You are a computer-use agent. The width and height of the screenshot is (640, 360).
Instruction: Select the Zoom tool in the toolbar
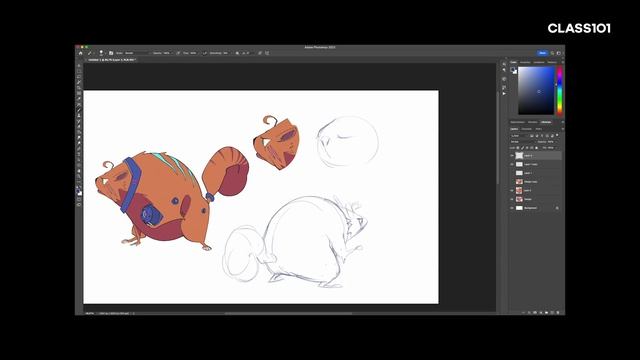coord(79,176)
